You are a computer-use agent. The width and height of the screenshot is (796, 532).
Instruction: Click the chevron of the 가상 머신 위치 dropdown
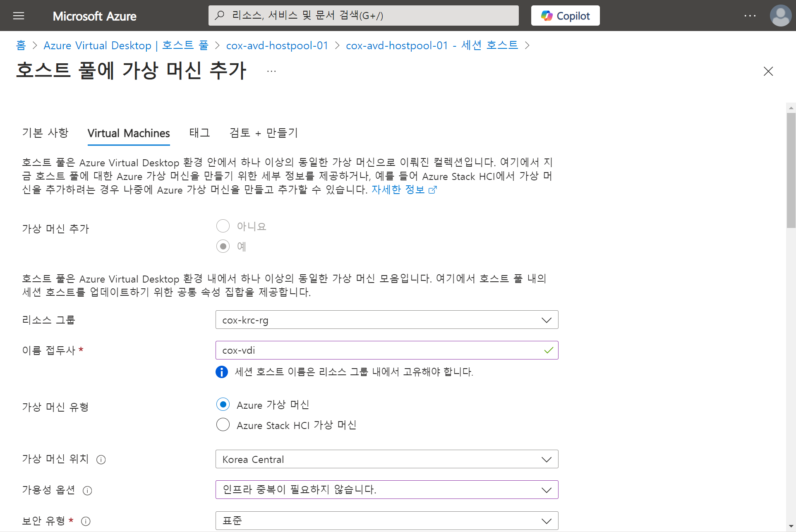(547, 460)
